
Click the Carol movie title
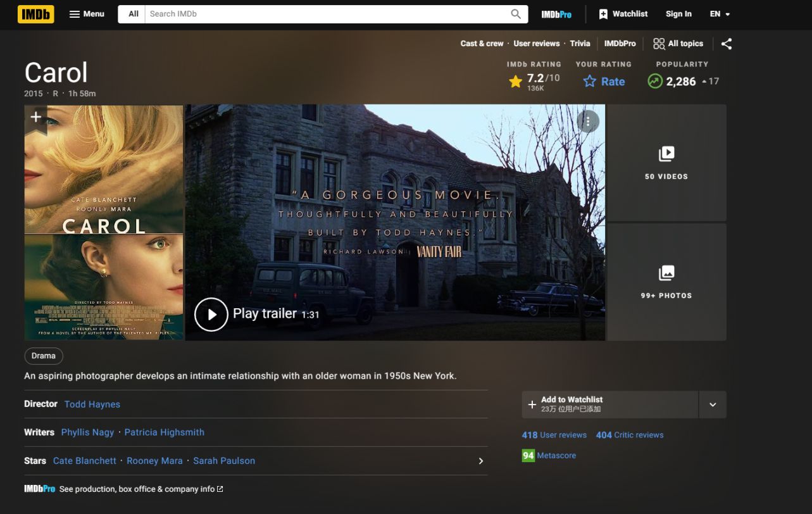coord(56,73)
